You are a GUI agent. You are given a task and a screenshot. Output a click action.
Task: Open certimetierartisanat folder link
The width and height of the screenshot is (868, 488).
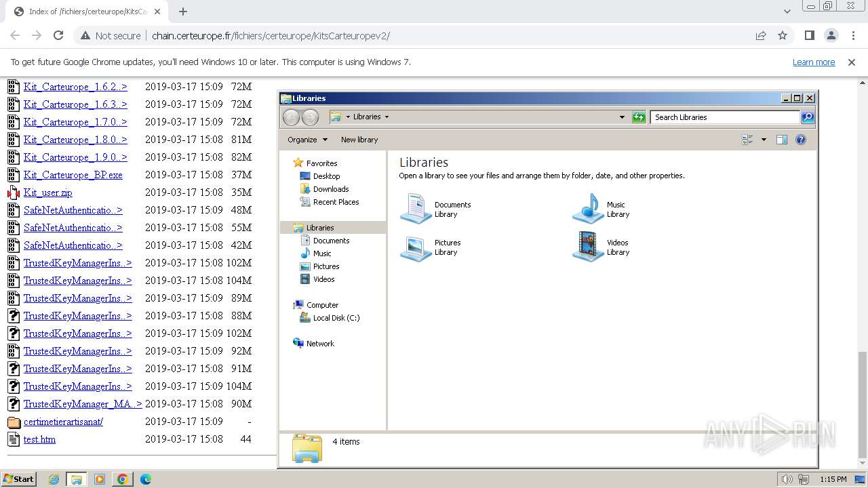coord(63,422)
